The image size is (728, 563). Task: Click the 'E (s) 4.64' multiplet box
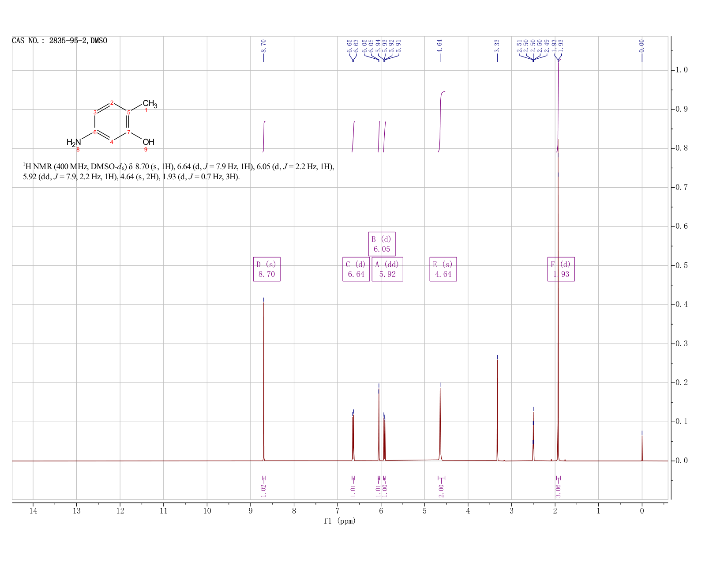tap(443, 269)
